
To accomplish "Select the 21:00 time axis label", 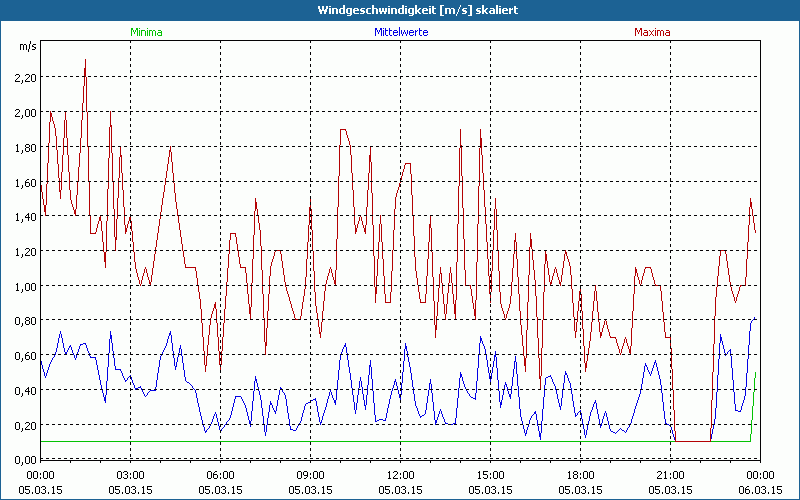I will [670, 475].
